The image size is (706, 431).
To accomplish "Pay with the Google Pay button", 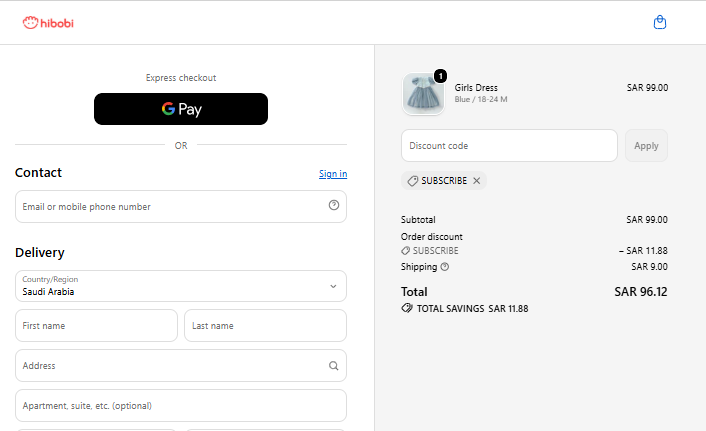I will 181,109.
